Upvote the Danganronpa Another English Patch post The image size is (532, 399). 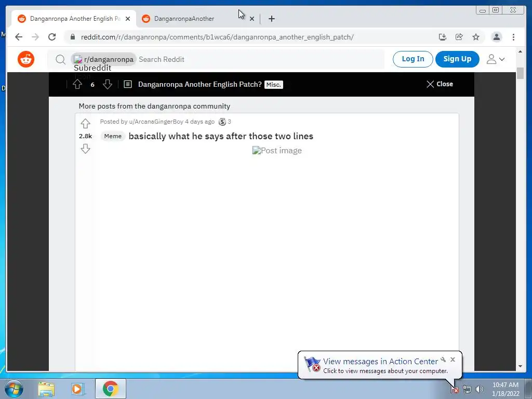tap(77, 84)
